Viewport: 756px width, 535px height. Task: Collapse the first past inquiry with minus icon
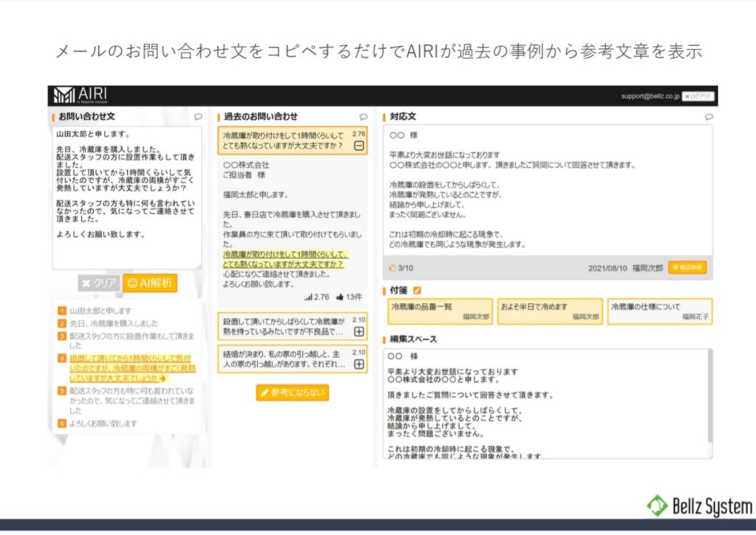tap(359, 146)
